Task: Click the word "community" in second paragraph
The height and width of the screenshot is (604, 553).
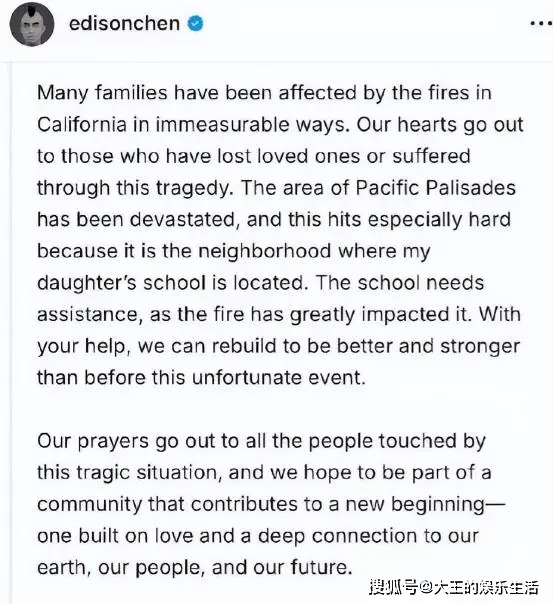Action: point(90,505)
